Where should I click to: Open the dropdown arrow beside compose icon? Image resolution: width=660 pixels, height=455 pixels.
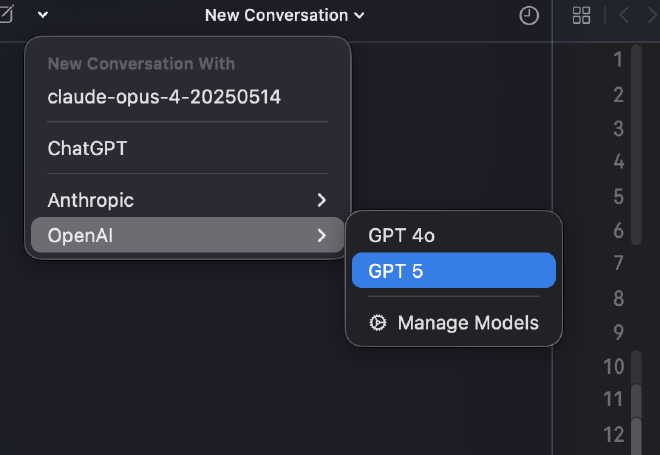click(x=43, y=15)
